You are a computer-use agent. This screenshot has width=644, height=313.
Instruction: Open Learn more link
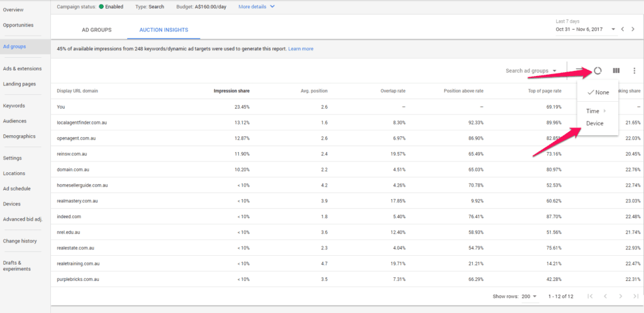pos(301,49)
